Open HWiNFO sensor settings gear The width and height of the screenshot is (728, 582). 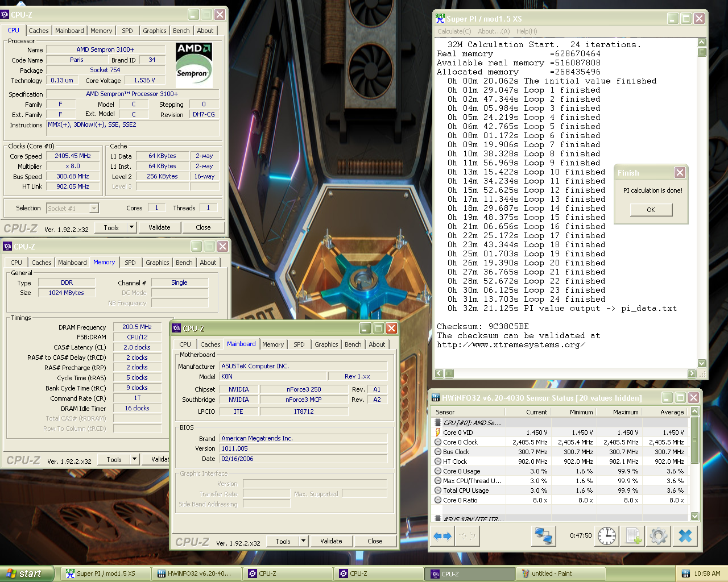[x=659, y=535]
